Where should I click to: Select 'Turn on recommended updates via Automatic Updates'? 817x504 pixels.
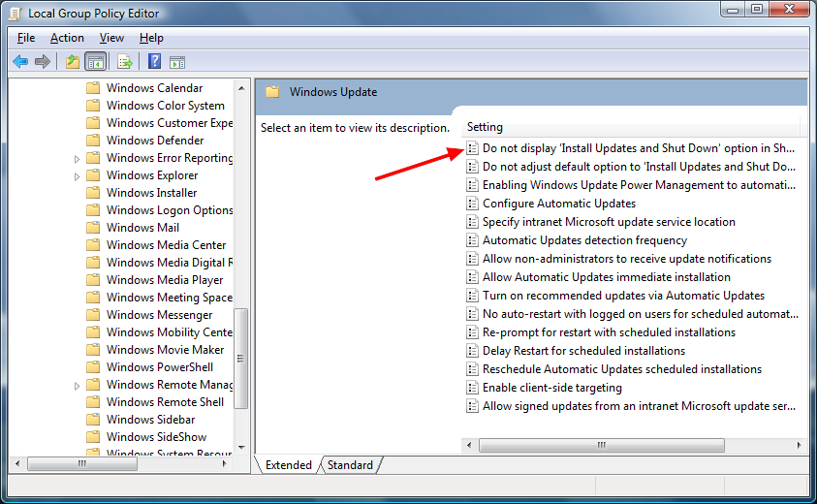tap(624, 296)
